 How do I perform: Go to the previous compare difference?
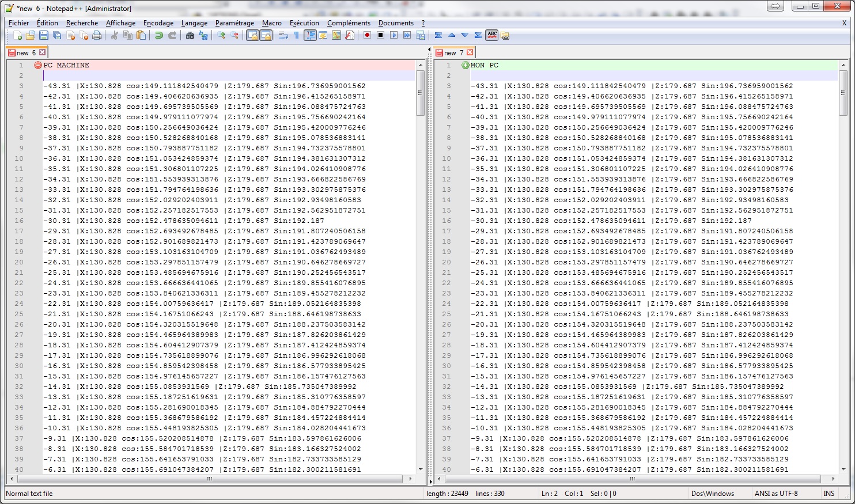(452, 35)
